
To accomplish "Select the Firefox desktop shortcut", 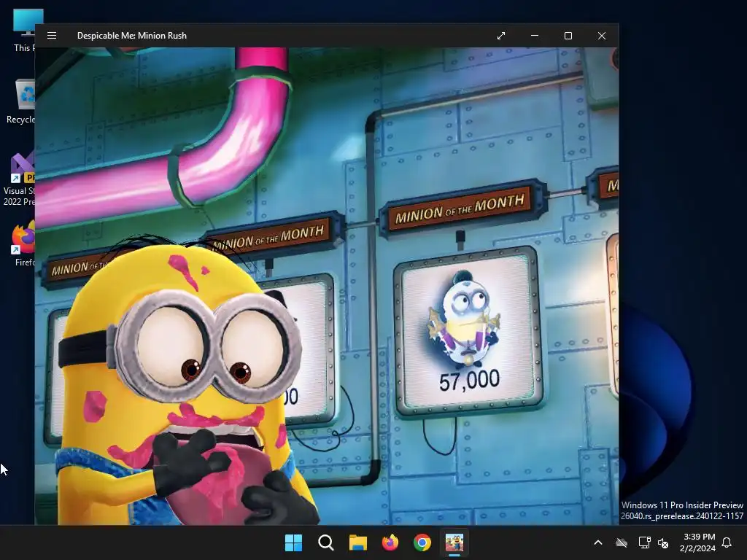I will (24, 245).
